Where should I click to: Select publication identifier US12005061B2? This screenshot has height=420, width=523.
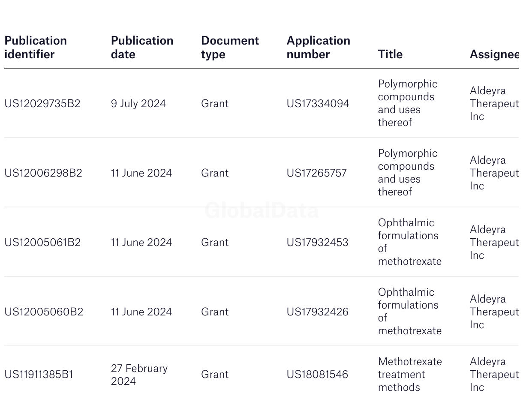coord(42,243)
